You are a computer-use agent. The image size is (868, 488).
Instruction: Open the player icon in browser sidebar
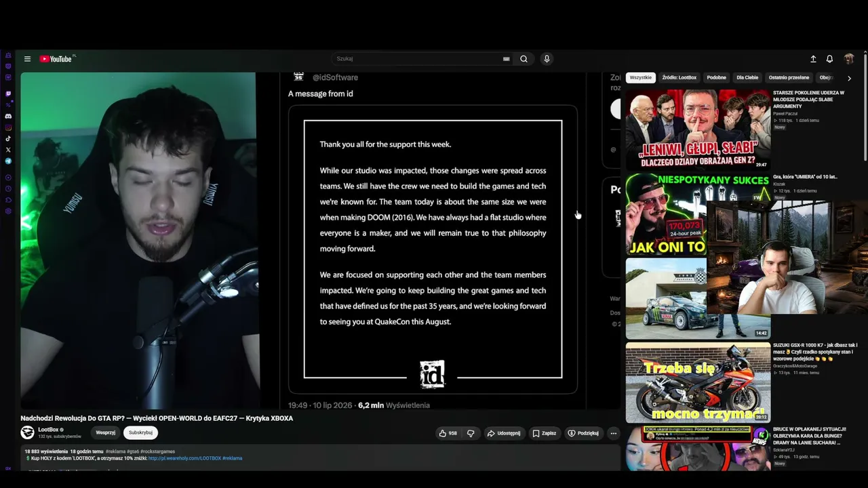point(8,178)
